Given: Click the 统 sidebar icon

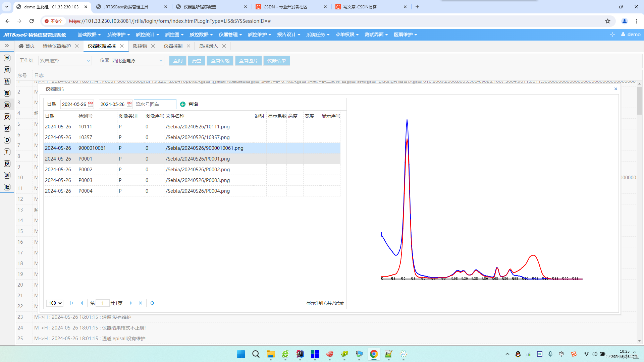Looking at the screenshot, I should pyautogui.click(x=7, y=81).
